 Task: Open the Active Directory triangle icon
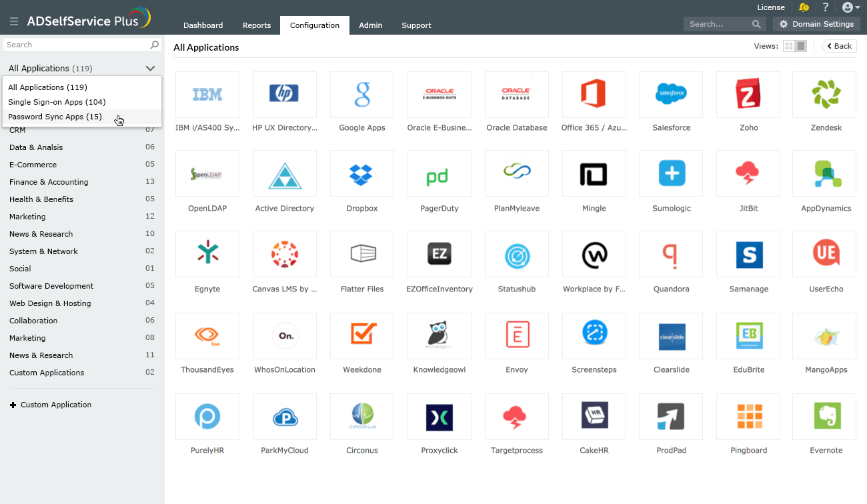pos(285,174)
